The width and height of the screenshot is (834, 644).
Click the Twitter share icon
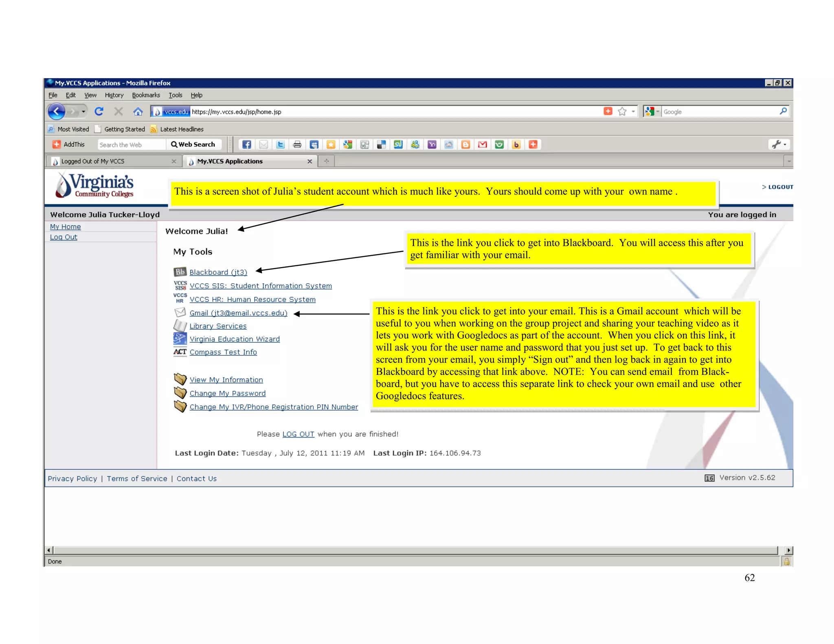(280, 145)
